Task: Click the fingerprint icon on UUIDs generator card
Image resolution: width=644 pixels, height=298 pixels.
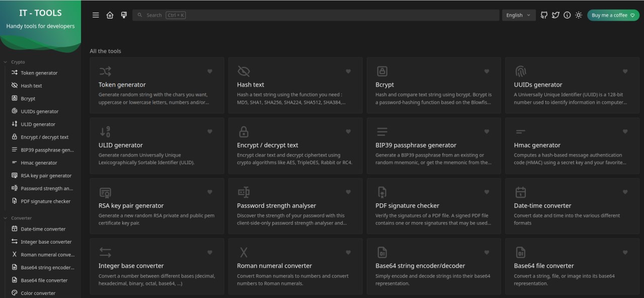Action: coord(520,71)
